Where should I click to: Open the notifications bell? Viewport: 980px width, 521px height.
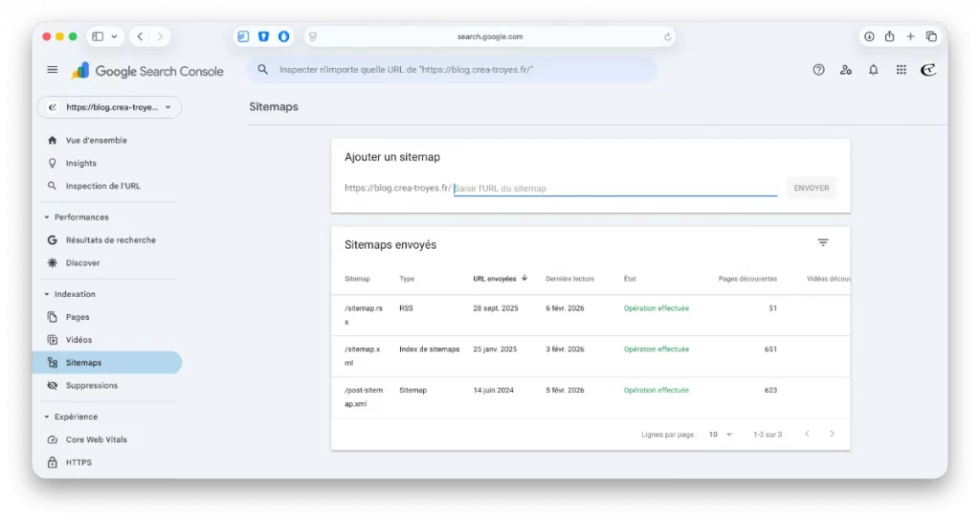coord(873,70)
